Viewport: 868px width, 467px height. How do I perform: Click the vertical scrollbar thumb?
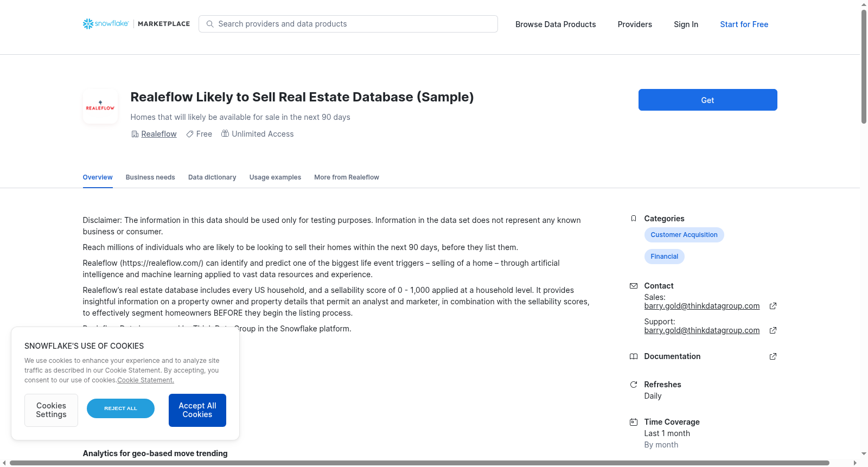(x=864, y=67)
